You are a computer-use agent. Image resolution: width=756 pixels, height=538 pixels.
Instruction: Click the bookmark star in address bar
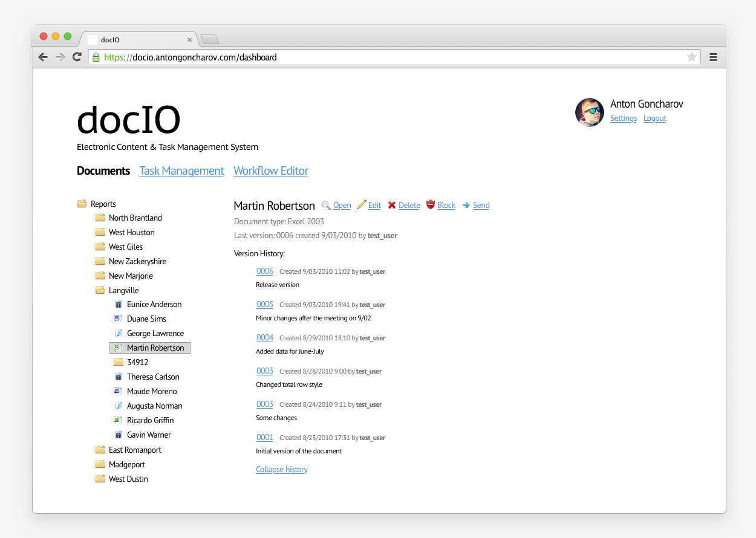coord(692,57)
